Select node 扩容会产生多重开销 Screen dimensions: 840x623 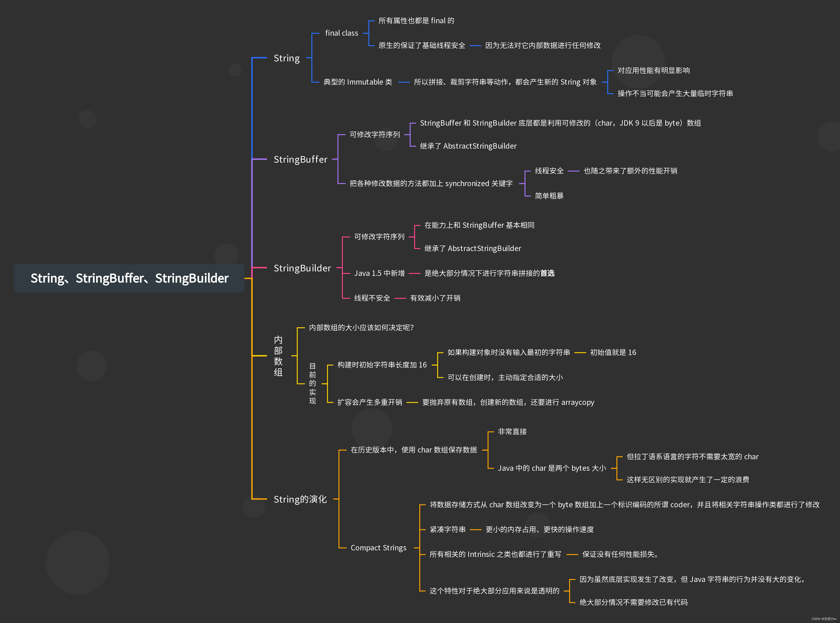[x=369, y=402]
